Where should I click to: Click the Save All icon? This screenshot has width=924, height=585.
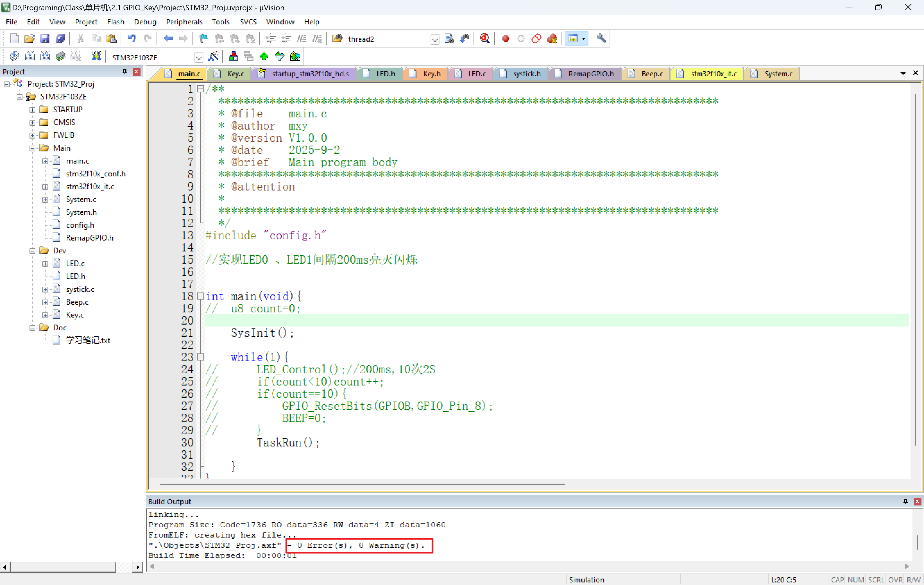click(x=60, y=38)
